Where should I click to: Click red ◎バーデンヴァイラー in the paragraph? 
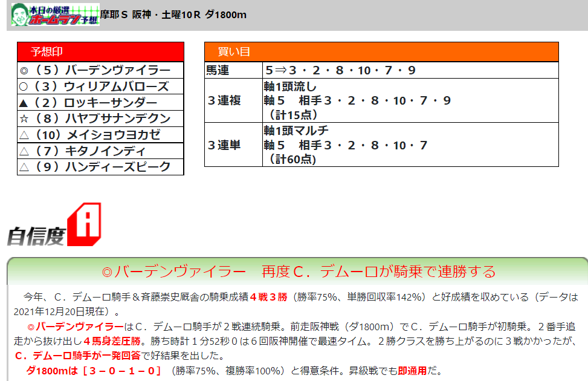point(76,327)
